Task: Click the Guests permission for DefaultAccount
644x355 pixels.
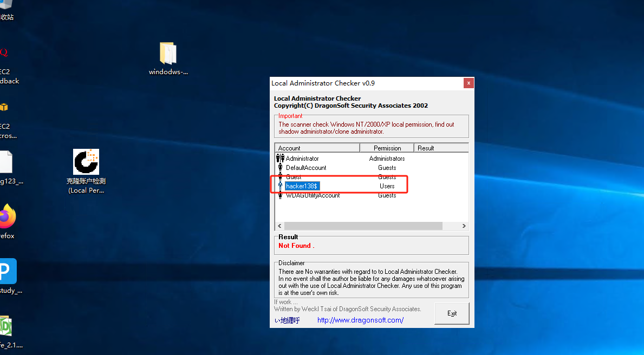Action: click(x=387, y=167)
